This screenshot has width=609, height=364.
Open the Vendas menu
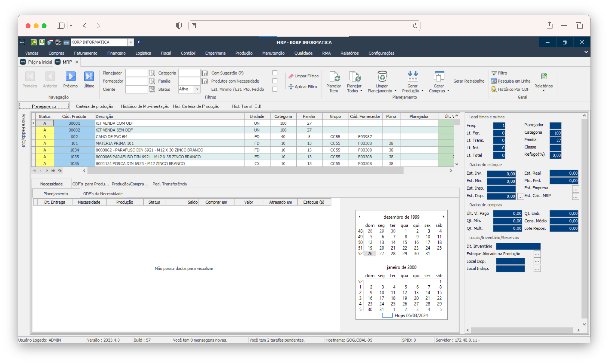(32, 53)
